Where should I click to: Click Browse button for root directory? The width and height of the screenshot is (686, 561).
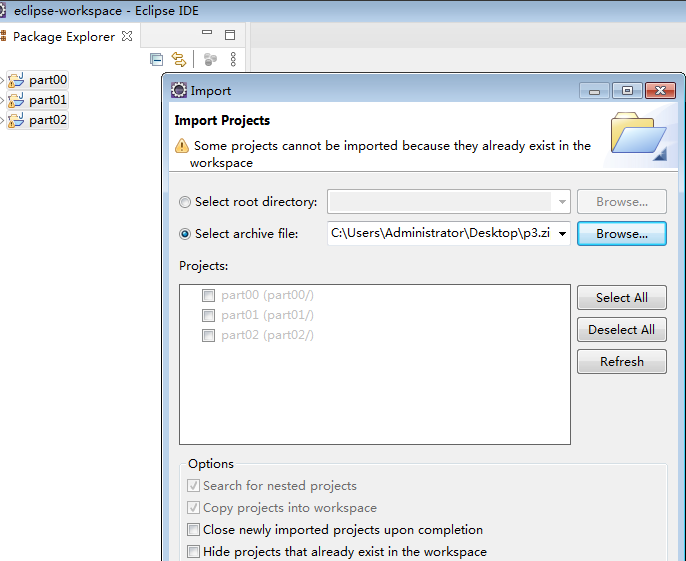622,202
